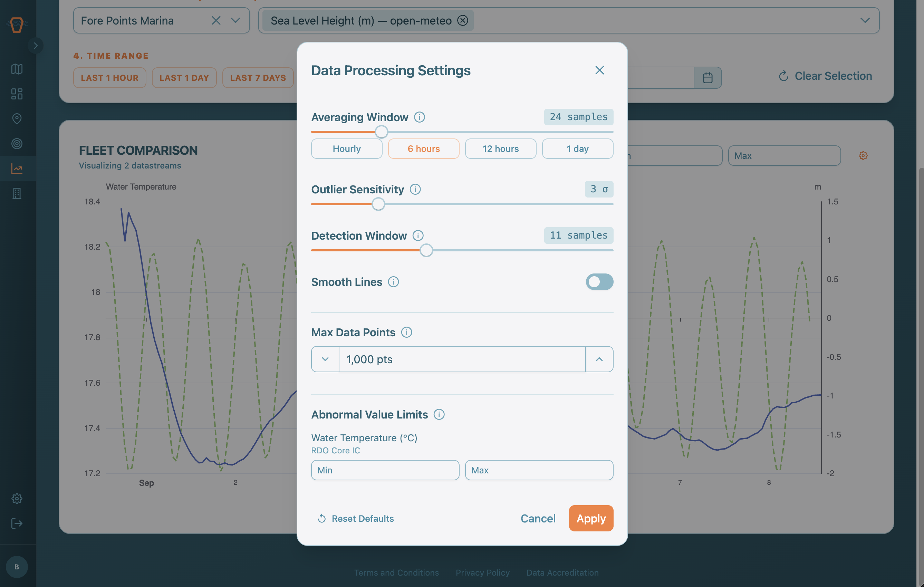
Task: Expand the datastream selection dropdown
Action: [865, 20]
